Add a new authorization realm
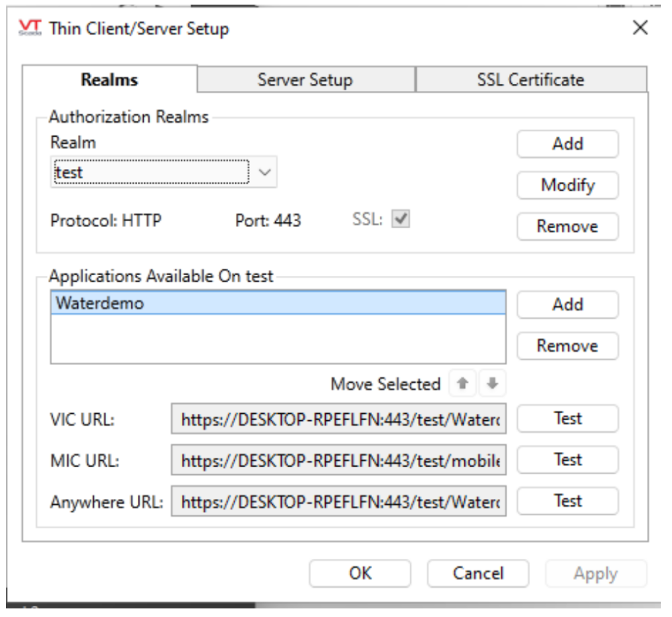The width and height of the screenshot is (672, 617). click(567, 144)
